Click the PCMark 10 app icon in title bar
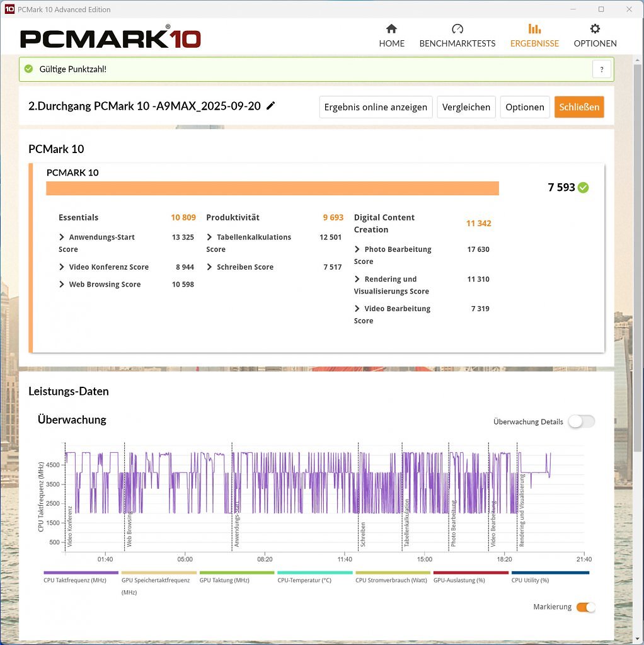The height and width of the screenshot is (645, 644). pos(9,9)
